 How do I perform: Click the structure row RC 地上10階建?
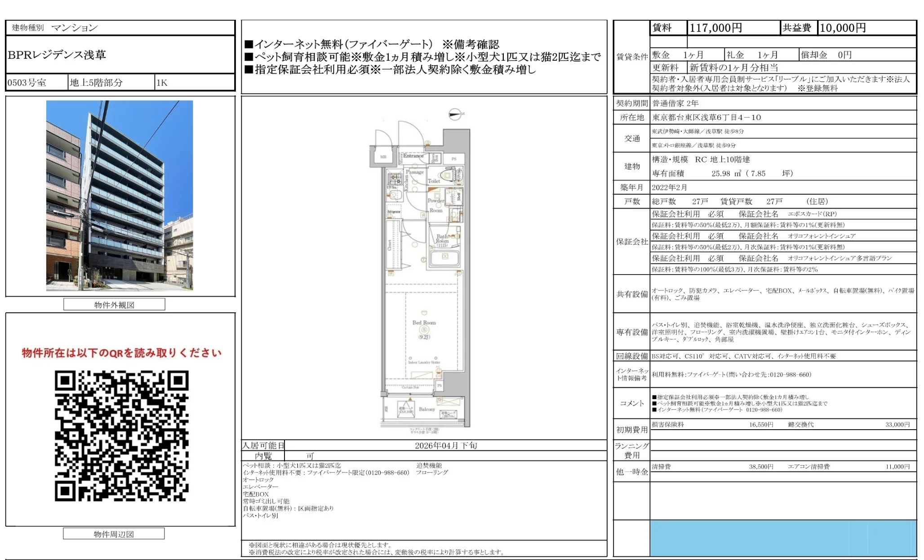point(701,160)
